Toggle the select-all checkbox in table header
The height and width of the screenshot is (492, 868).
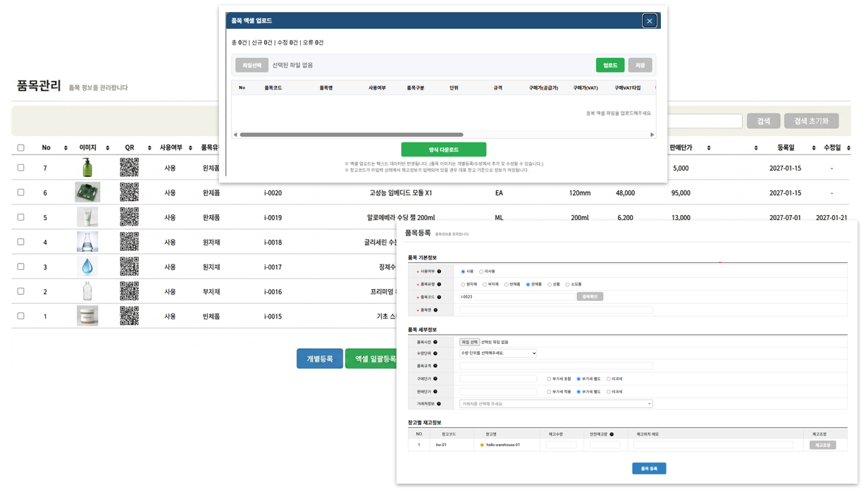click(x=20, y=148)
